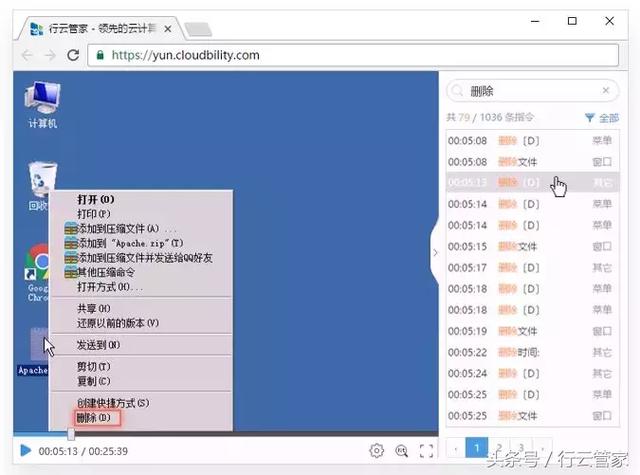Jump to 00:05:25 删除 [D] 菜单 row
The height and width of the screenshot is (475, 640).
[x=532, y=395]
